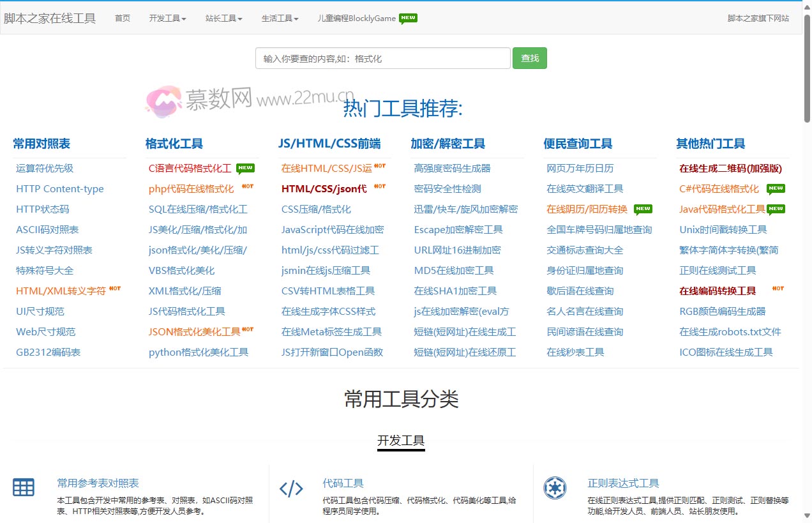
Task: Open 在线生成二维码(加强版) tool
Action: (730, 168)
